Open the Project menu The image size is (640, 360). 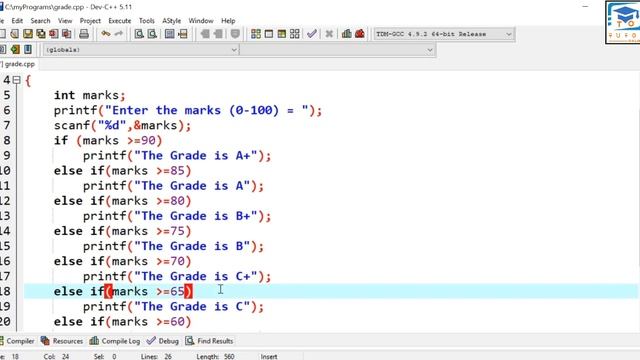coord(90,21)
